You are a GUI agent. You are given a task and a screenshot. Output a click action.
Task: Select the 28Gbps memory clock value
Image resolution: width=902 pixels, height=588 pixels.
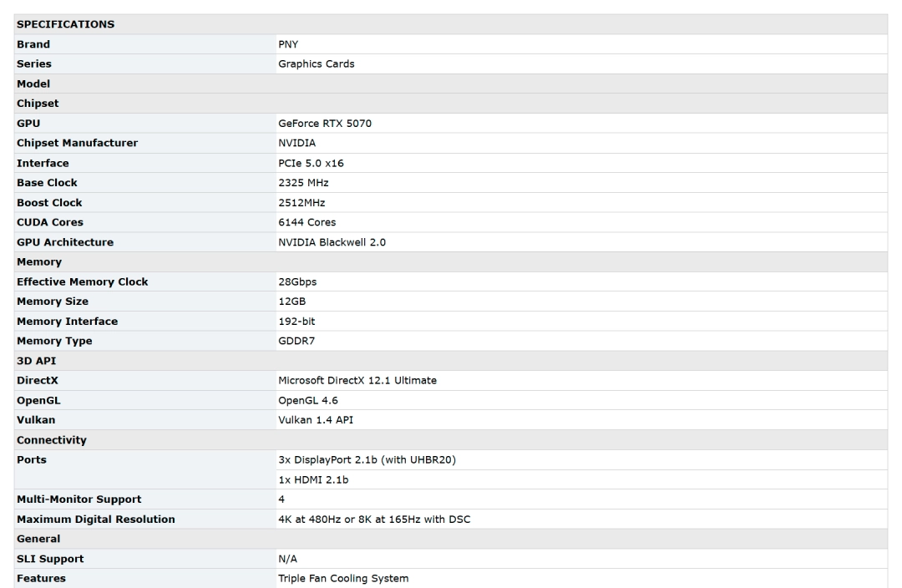(x=298, y=282)
